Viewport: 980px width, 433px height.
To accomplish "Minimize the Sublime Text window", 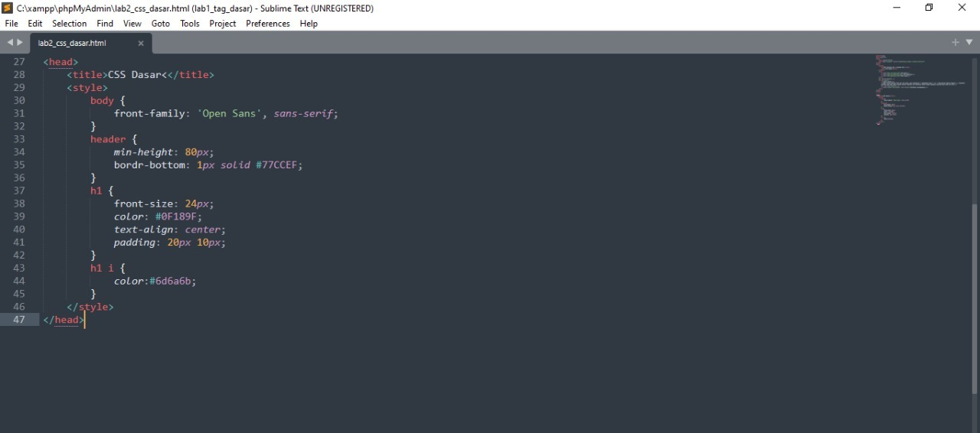I will pyautogui.click(x=897, y=8).
